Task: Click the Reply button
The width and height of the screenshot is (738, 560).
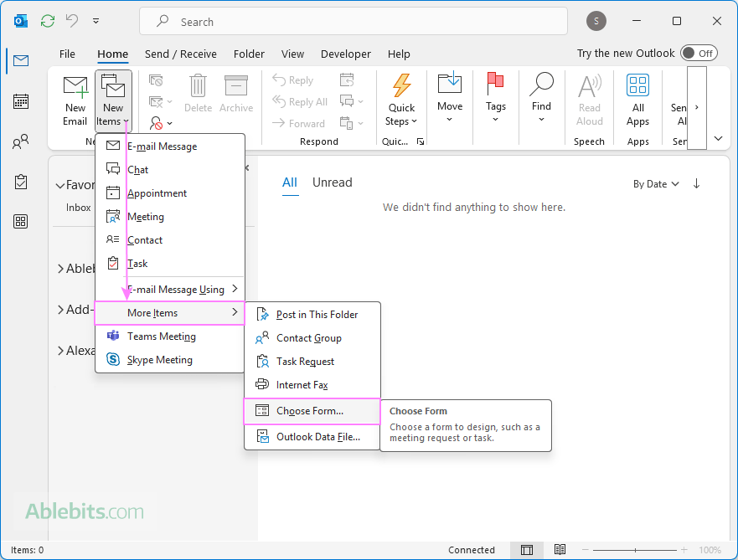Action: pos(292,80)
